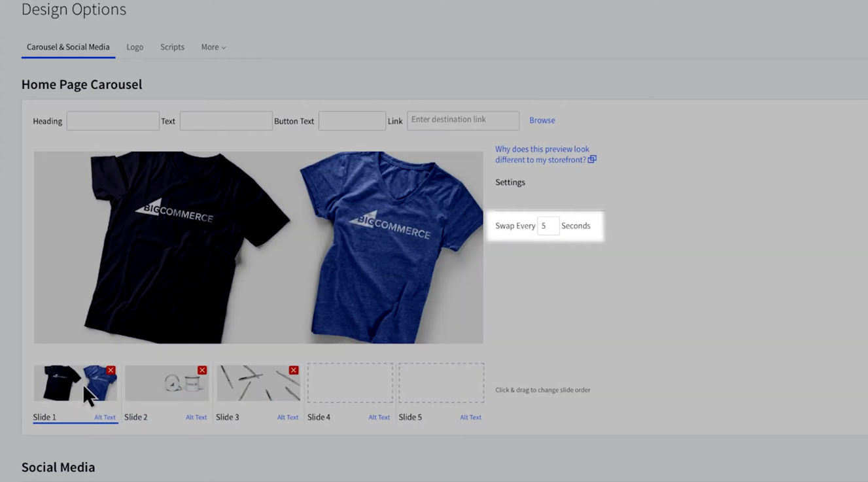Remove Slide 1 with red X icon
Viewport: 868px width, 482px height.
click(111, 370)
